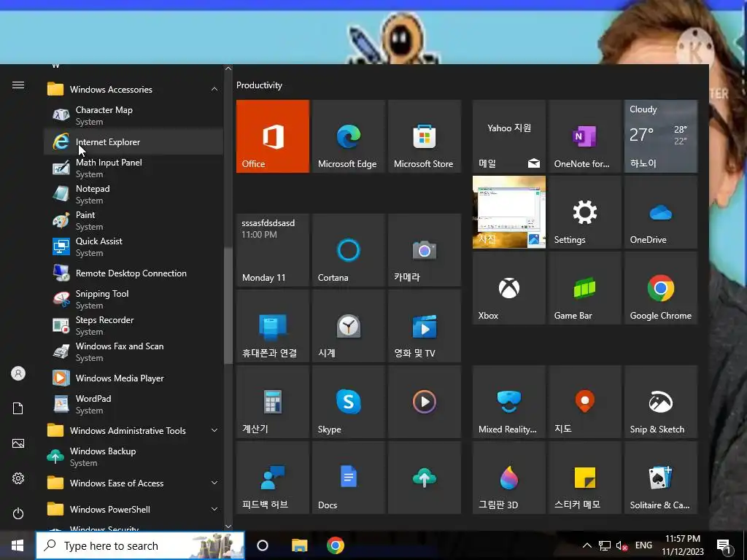
Task: Launch Snipping Tool
Action: point(133,299)
